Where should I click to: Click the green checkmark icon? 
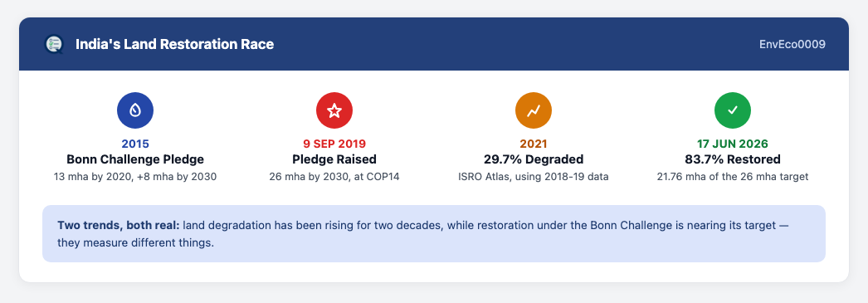(733, 110)
